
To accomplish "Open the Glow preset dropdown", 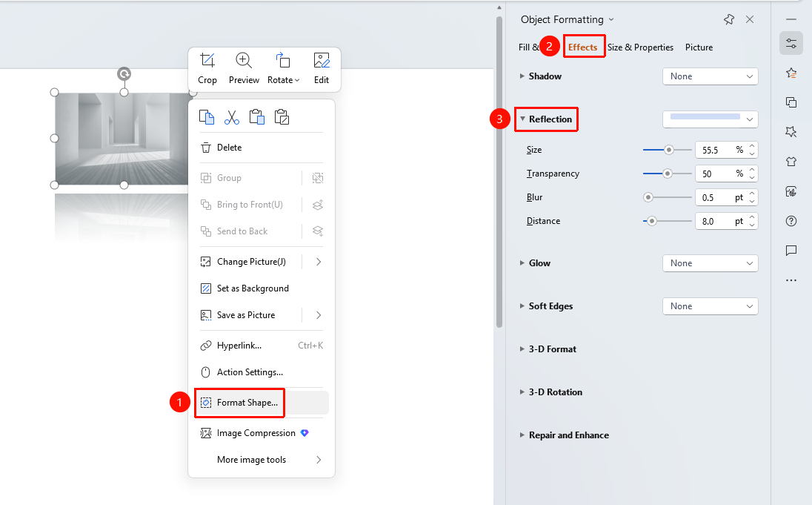I will (710, 263).
